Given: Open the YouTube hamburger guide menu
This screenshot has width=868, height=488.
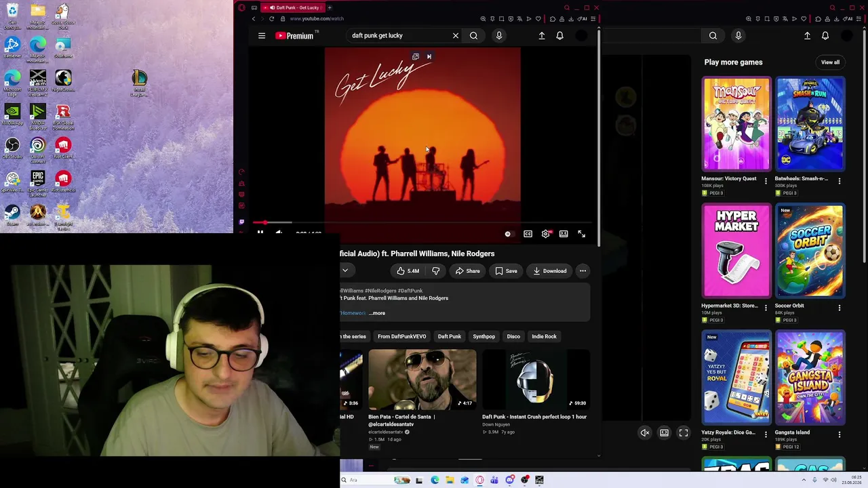Looking at the screenshot, I should 262,36.
